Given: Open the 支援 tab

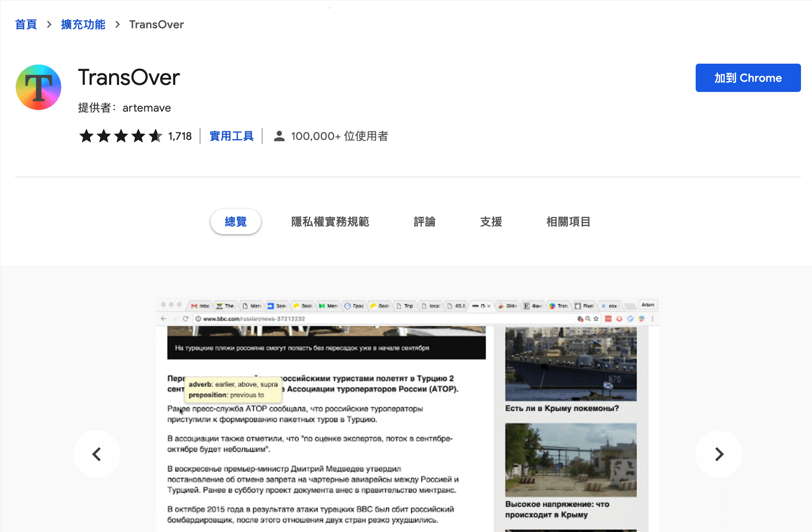Looking at the screenshot, I should coord(491,222).
